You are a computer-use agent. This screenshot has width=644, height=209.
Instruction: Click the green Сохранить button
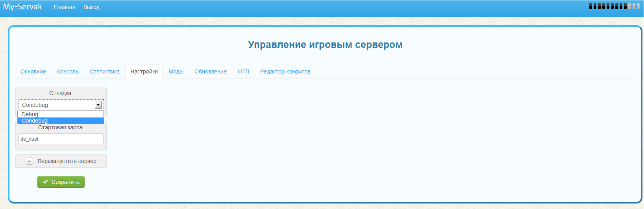click(x=61, y=182)
